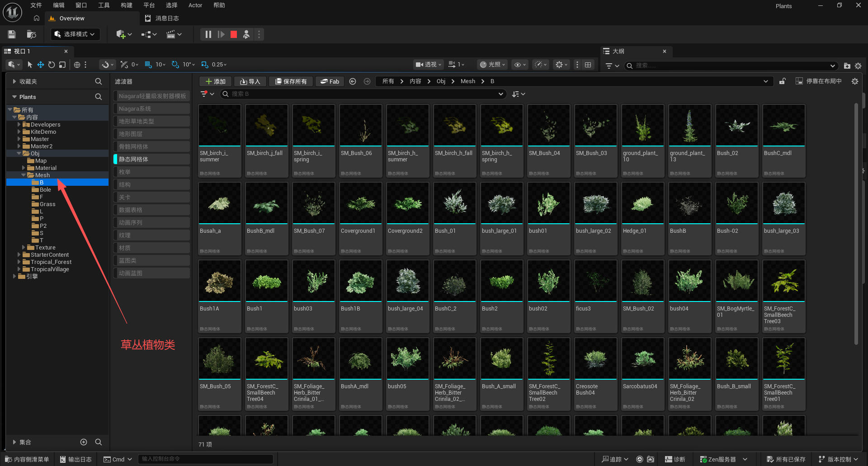Toggle grid snapping in the viewport
The width and height of the screenshot is (868, 466).
coord(148,65)
